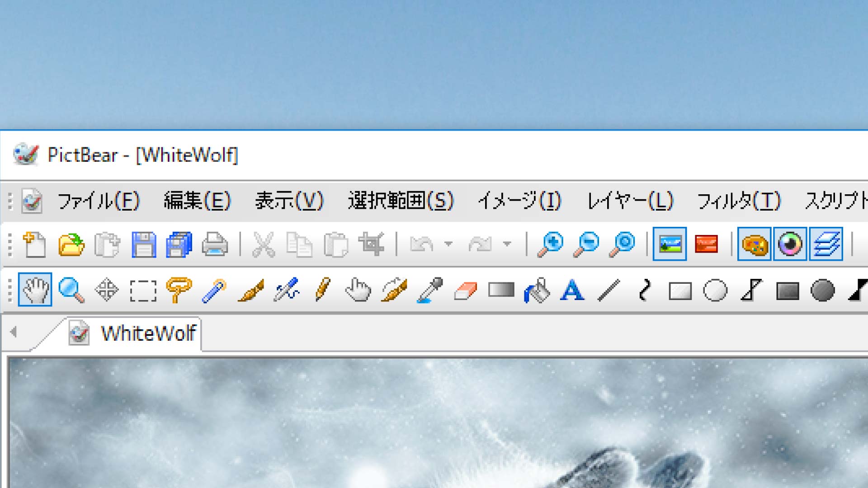Select the Pencil tool

322,290
